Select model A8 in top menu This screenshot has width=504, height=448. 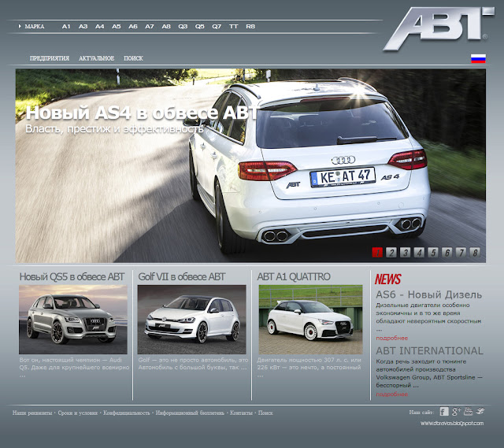tap(166, 26)
